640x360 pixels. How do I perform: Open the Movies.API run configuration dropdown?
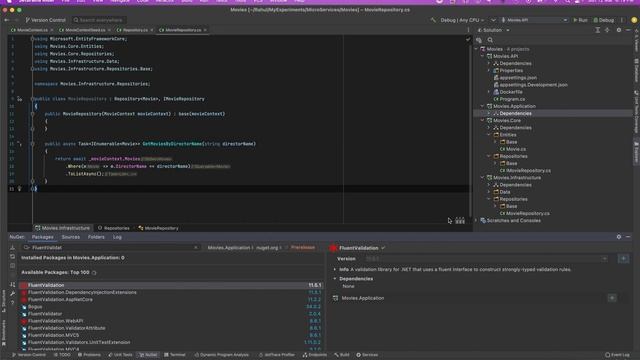(534, 20)
